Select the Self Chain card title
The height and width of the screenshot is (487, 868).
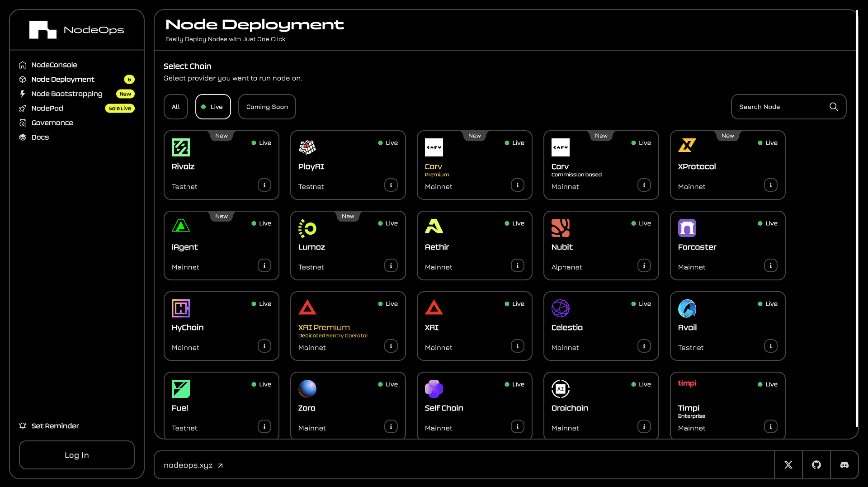click(444, 408)
